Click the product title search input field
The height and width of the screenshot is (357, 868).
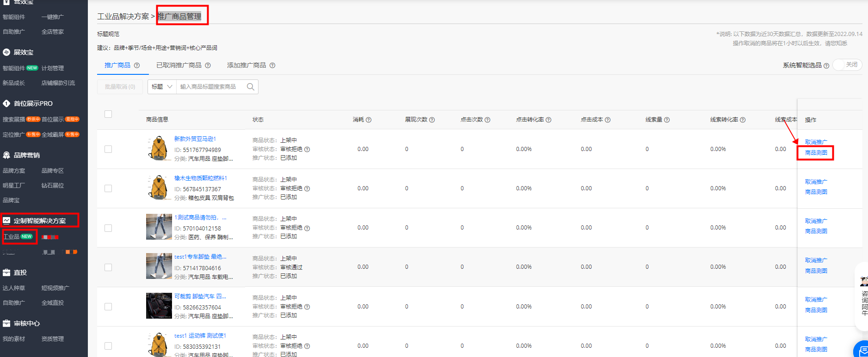[x=210, y=87]
